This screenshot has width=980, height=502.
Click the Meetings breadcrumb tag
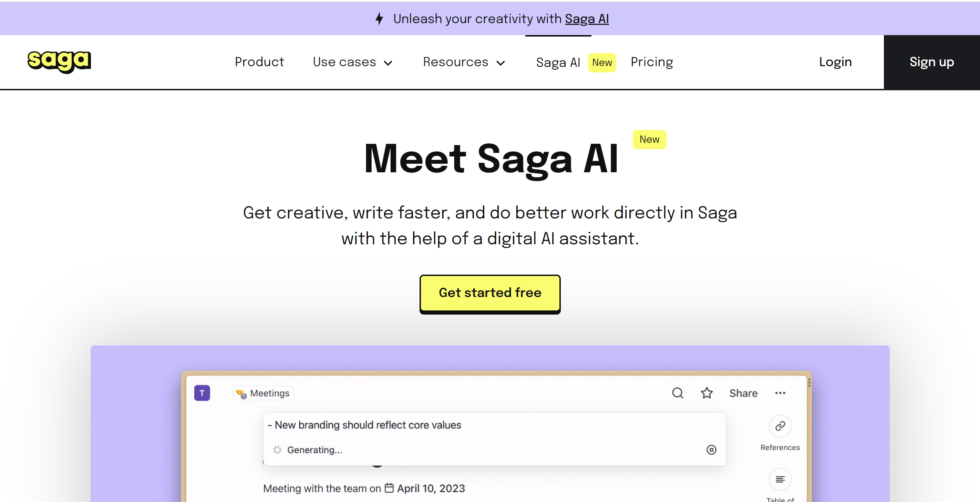263,393
